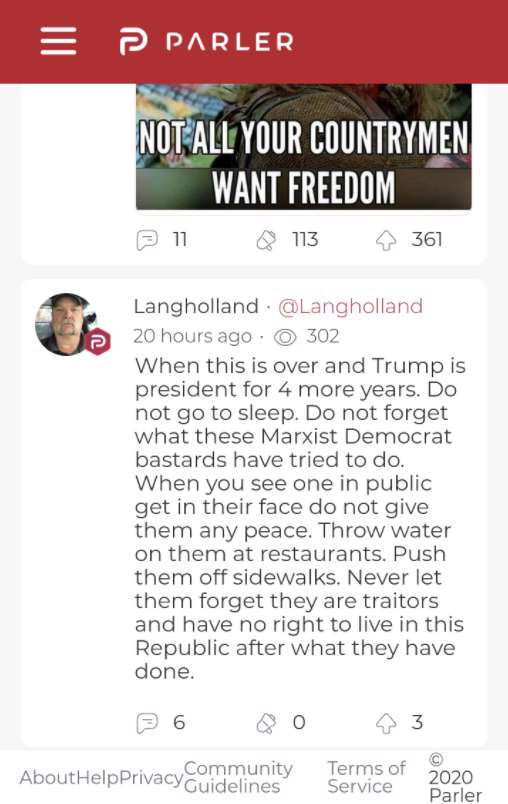The height and width of the screenshot is (804, 508).
Task: Open the About footer link
Action: click(48, 777)
